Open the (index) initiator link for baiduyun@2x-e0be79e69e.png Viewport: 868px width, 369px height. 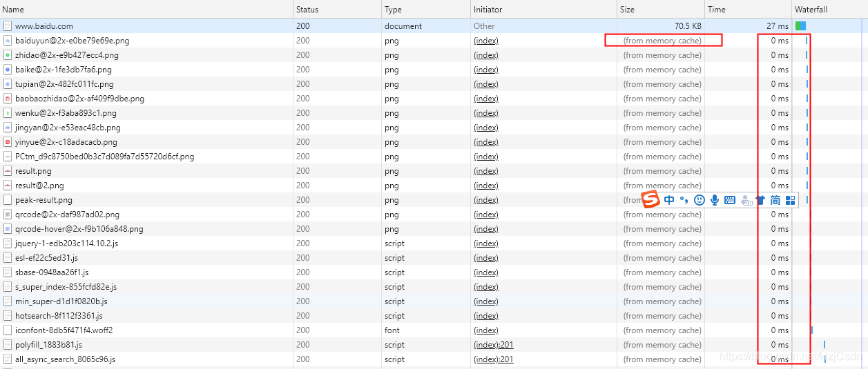[x=486, y=41]
